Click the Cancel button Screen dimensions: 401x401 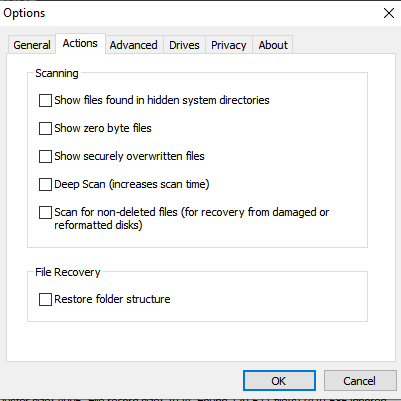point(360,381)
